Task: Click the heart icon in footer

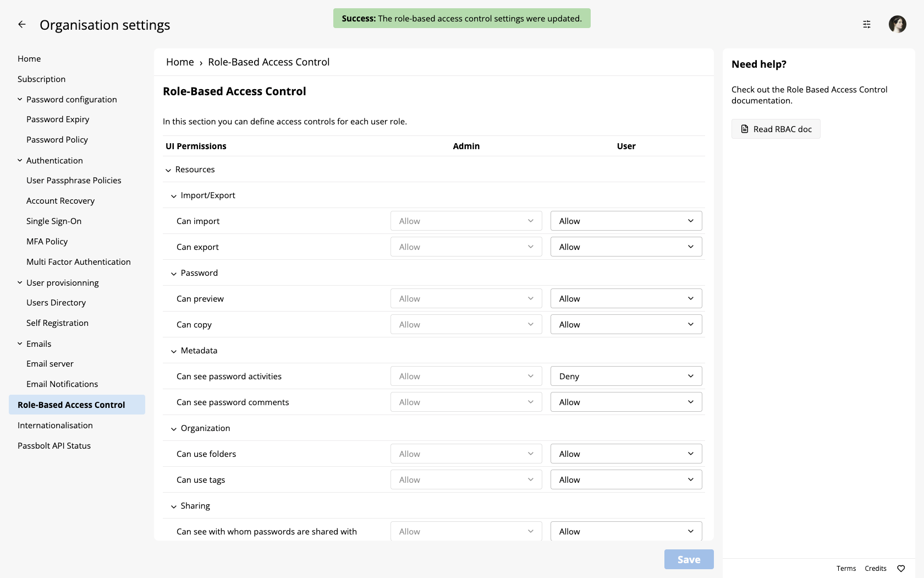Action: (901, 569)
